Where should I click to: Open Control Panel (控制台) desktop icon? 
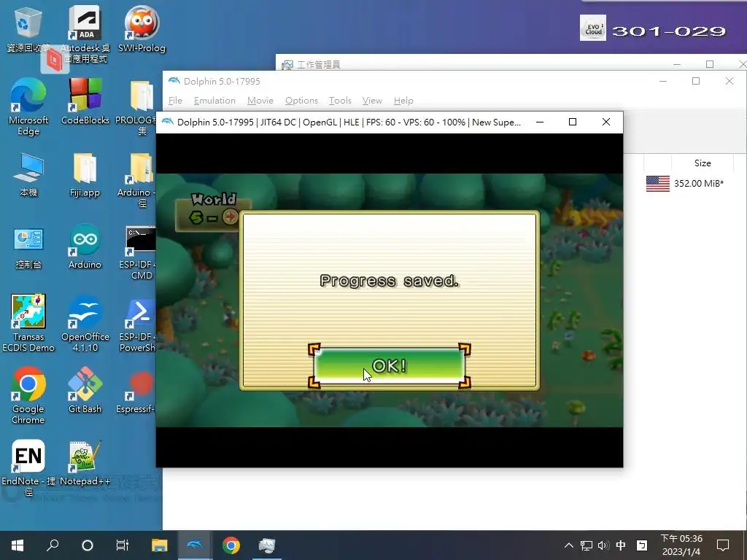[28, 246]
